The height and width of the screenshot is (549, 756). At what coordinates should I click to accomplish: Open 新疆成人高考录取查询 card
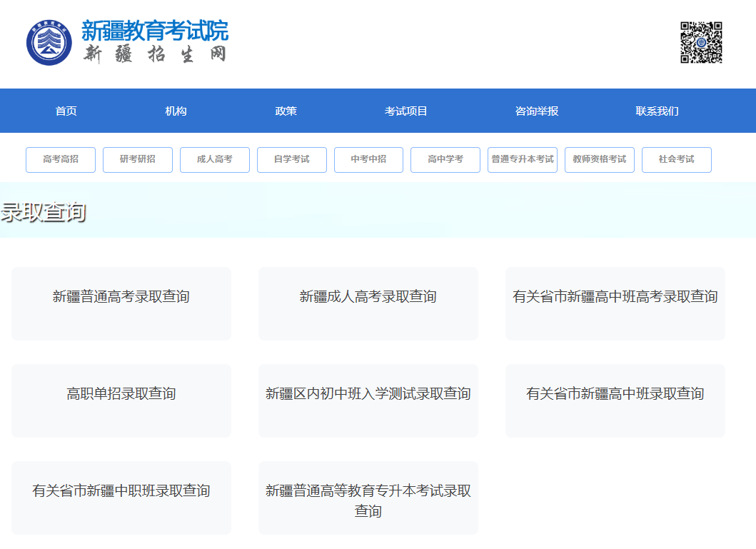[x=368, y=303]
